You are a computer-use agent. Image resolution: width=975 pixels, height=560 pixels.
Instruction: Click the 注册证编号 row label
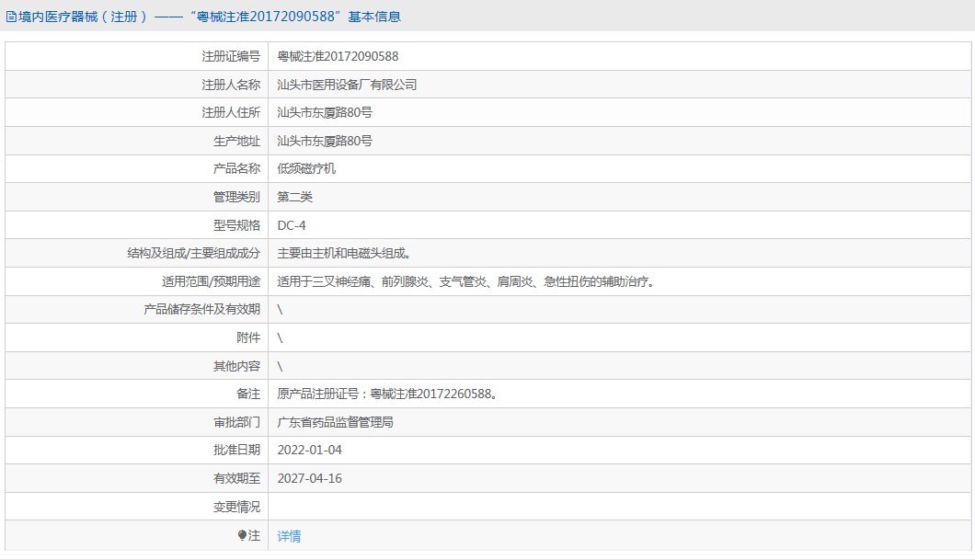pyautogui.click(x=231, y=56)
